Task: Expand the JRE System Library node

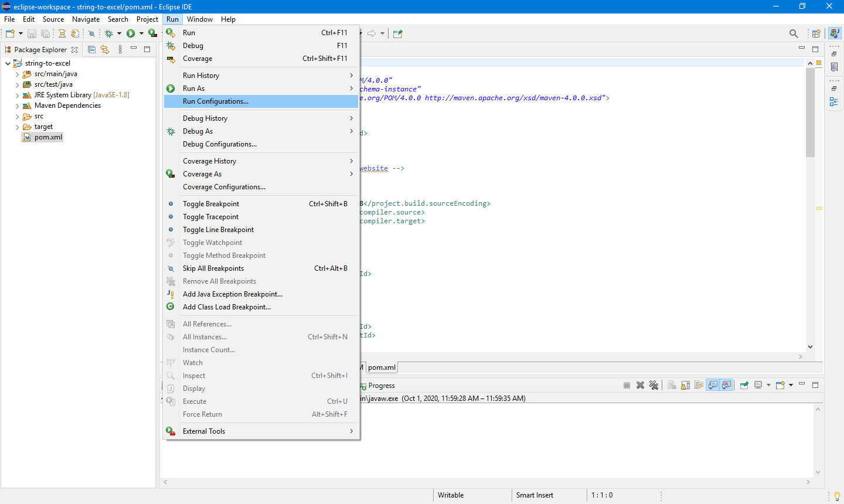Action: point(17,96)
